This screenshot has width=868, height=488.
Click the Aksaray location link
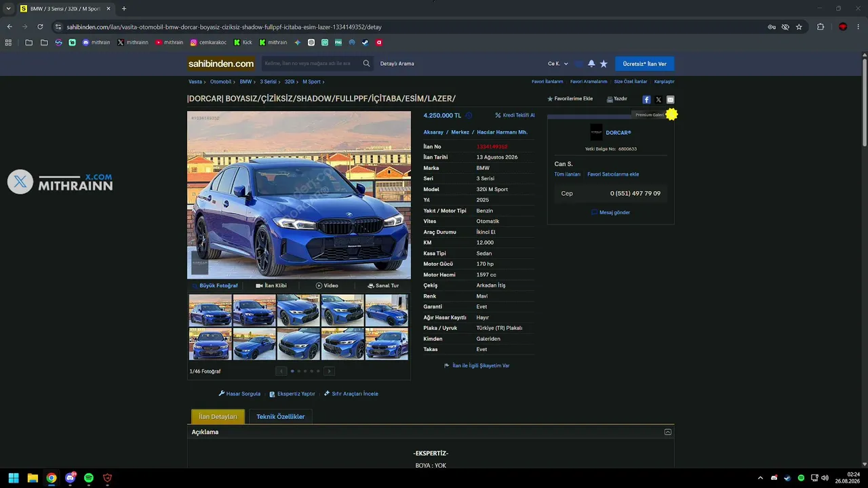[433, 132]
